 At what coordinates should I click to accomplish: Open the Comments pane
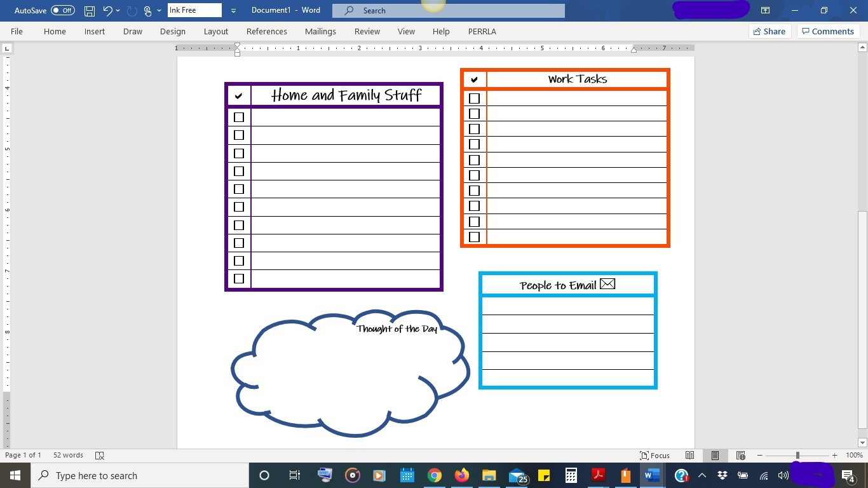(827, 31)
